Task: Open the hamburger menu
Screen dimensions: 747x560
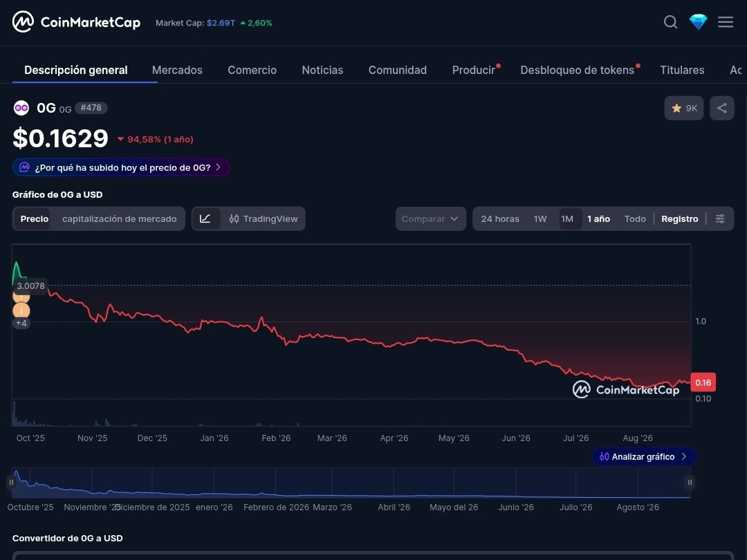Action: click(x=726, y=22)
